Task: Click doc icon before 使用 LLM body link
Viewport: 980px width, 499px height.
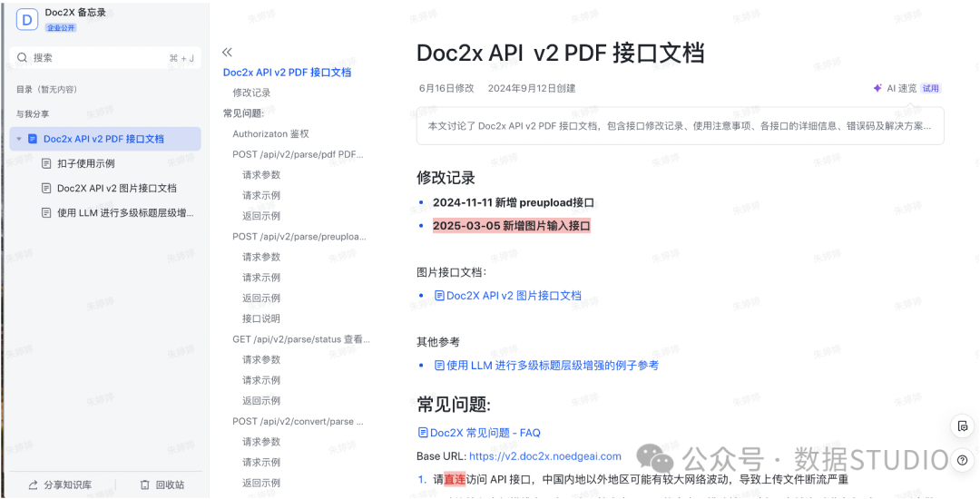Action: click(439, 366)
